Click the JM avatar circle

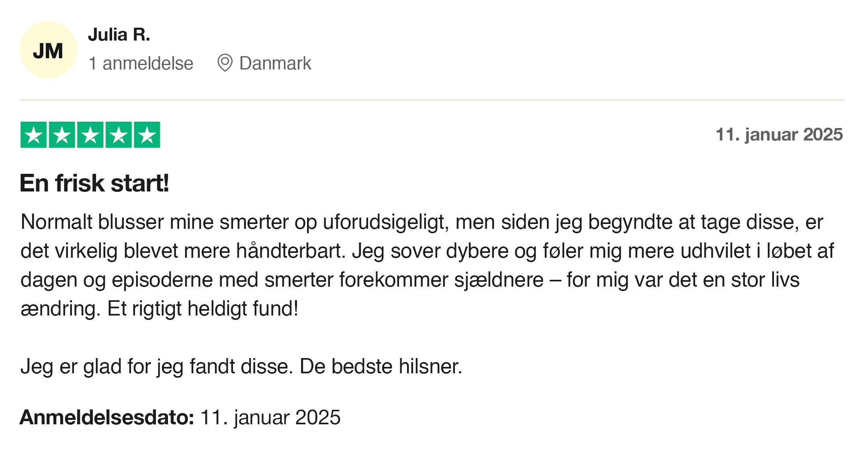[x=48, y=50]
